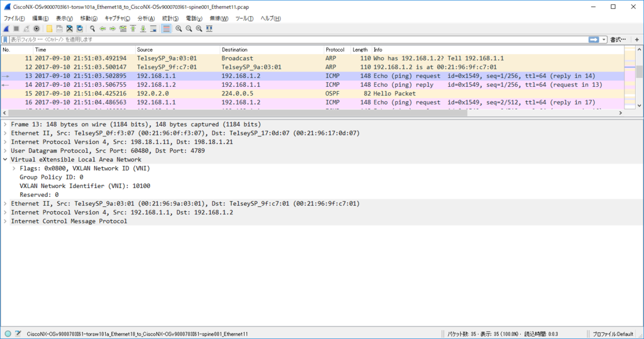Open the ヘルプ(H) menu
Image resolution: width=644 pixels, height=339 pixels.
pyautogui.click(x=270, y=18)
